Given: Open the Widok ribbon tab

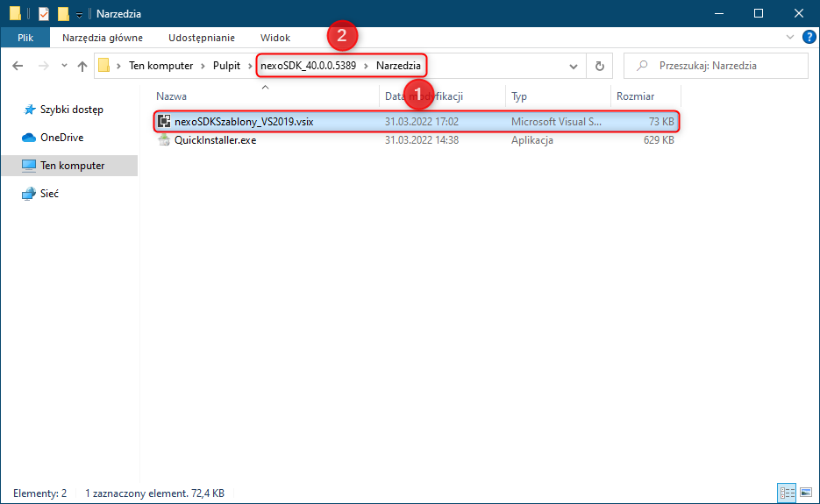Looking at the screenshot, I should (275, 38).
